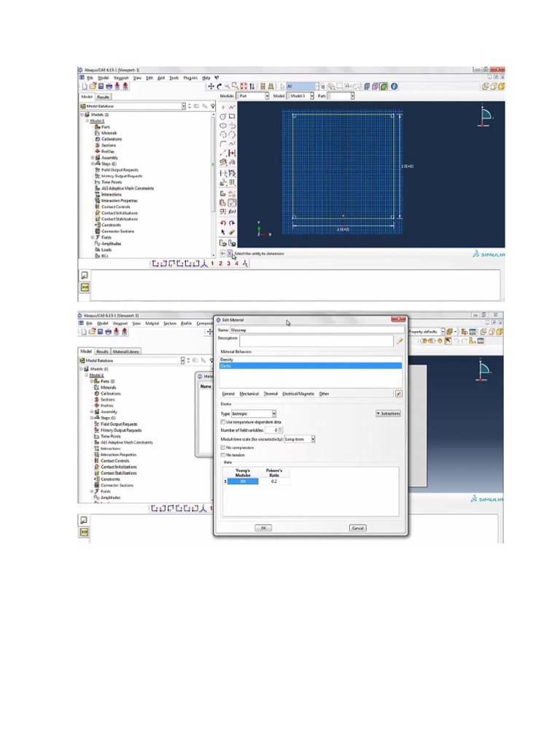Select the Pan view tool in upper toolbar

[211, 86]
